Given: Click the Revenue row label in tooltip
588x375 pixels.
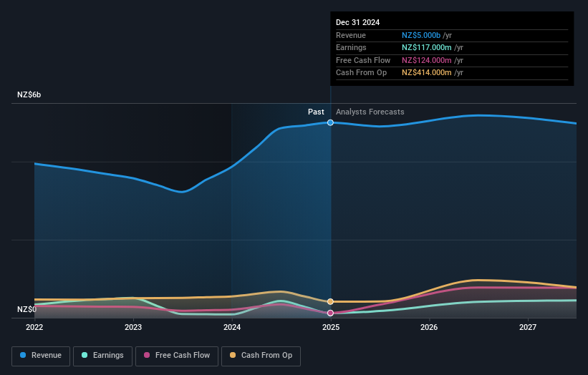Looking at the screenshot, I should click(x=351, y=35).
